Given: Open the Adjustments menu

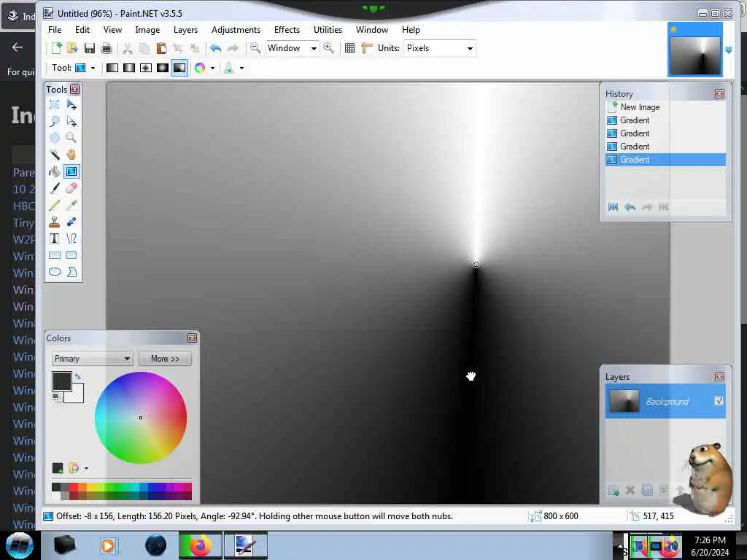Looking at the screenshot, I should [x=236, y=29].
